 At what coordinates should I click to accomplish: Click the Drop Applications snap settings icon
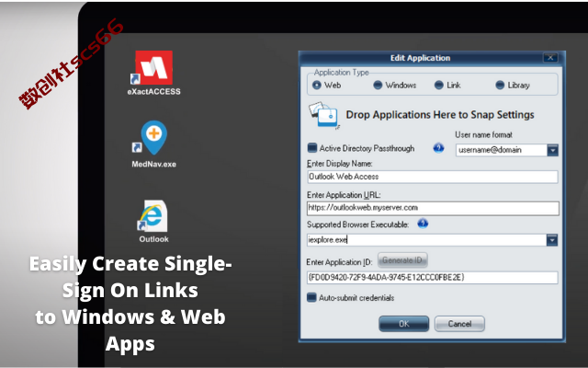point(323,115)
